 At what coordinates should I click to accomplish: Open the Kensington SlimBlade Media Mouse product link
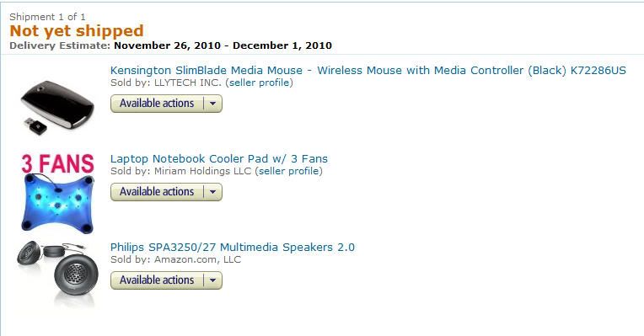coord(368,71)
